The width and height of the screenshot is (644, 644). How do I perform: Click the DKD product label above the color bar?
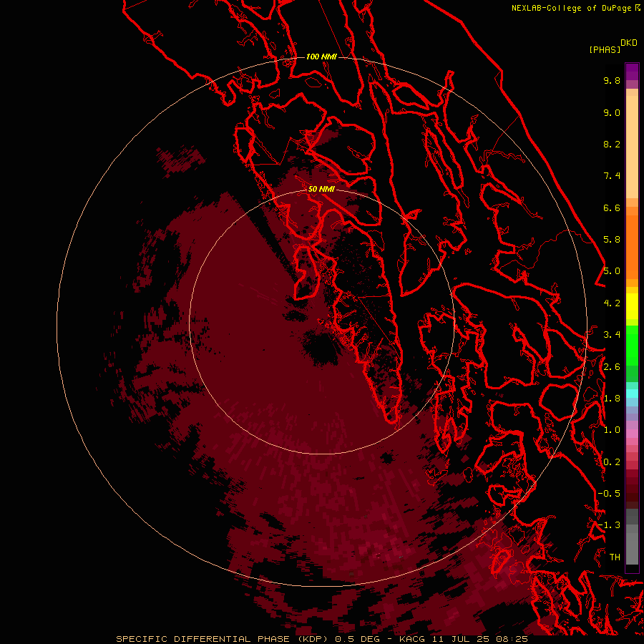click(x=629, y=43)
